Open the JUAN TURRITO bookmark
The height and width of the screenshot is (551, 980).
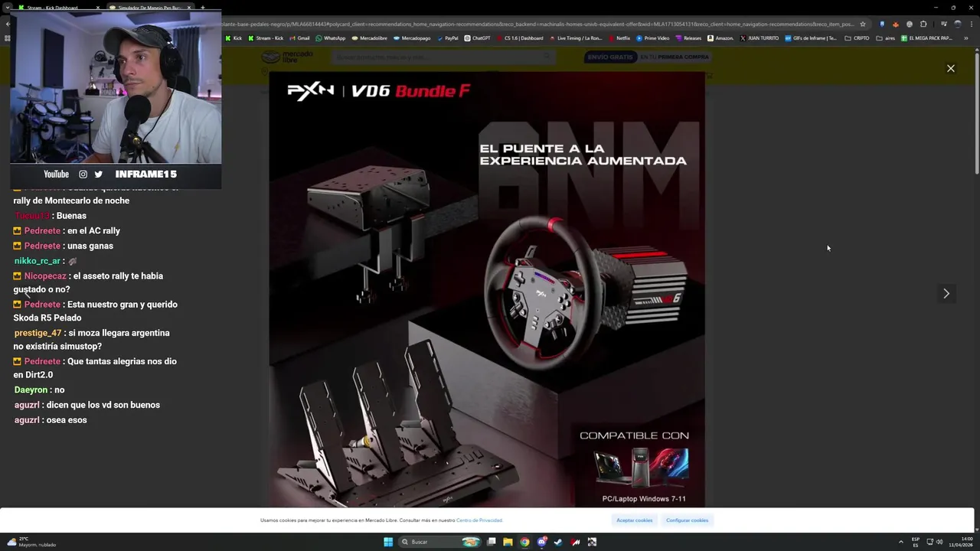(759, 37)
